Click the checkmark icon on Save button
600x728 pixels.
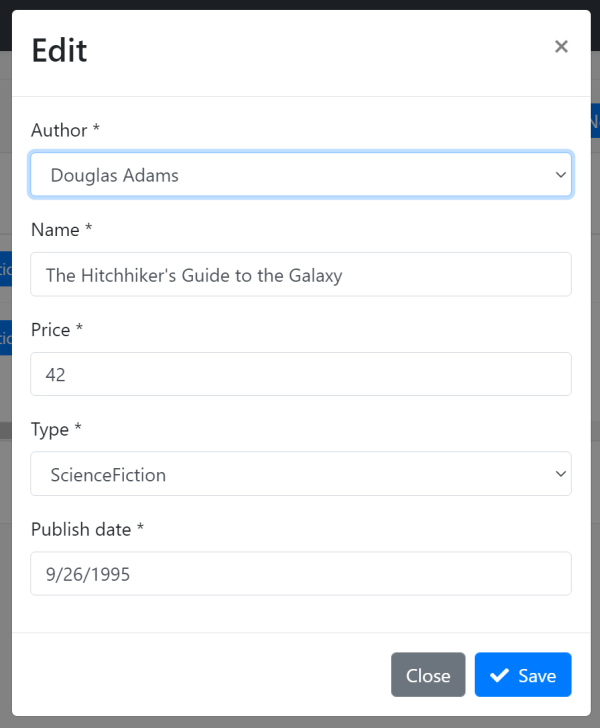pos(499,676)
